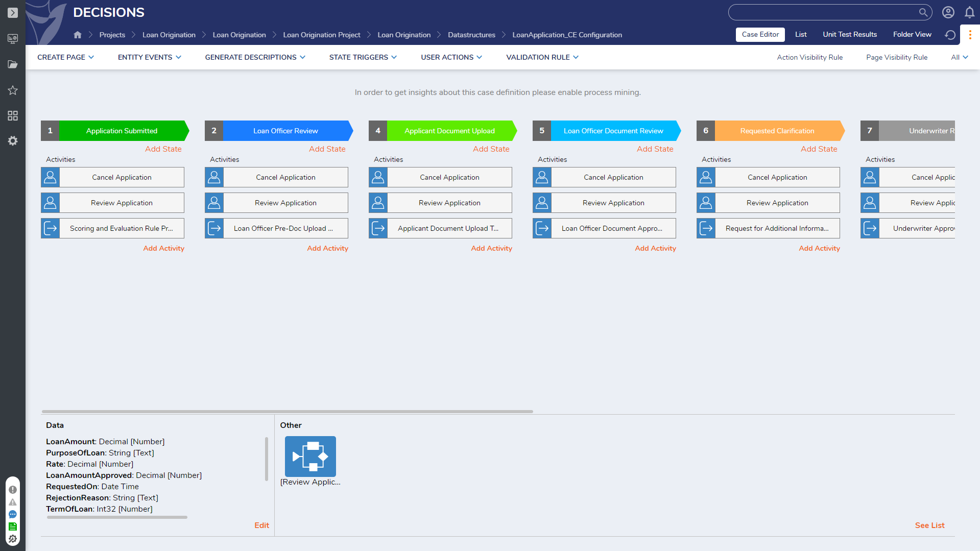Click the home icon in breadcrumb
The width and height of the screenshot is (980, 551).
(x=78, y=35)
